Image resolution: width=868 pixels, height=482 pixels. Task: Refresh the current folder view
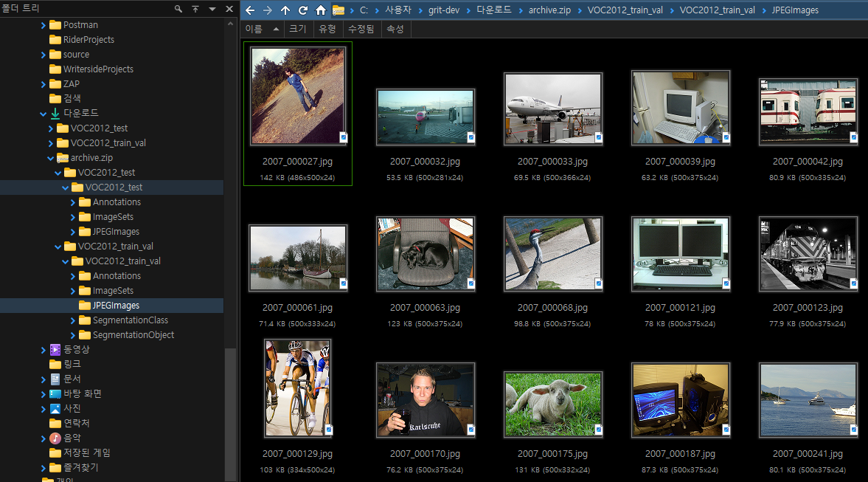303,10
